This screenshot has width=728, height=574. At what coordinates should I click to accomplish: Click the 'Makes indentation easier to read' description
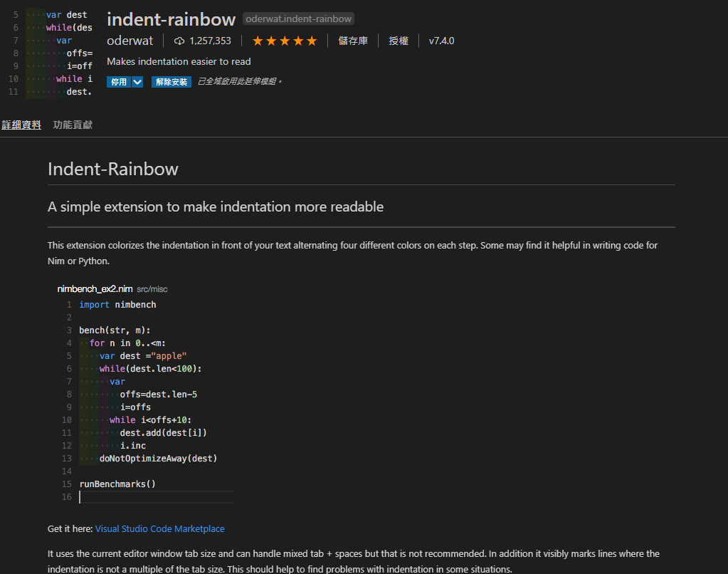179,61
